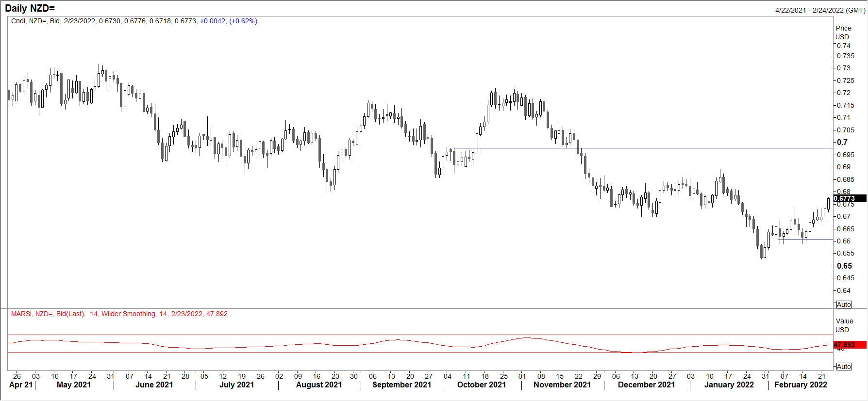Click the "Value USD" axis label
868x401 pixels.
click(x=844, y=325)
